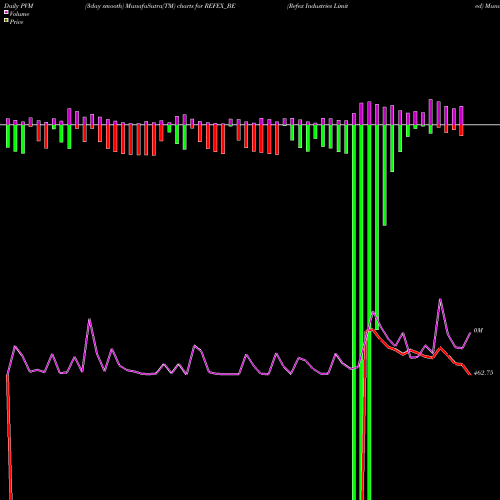Click the 0M volume value label
The image size is (500, 500).
(x=478, y=330)
